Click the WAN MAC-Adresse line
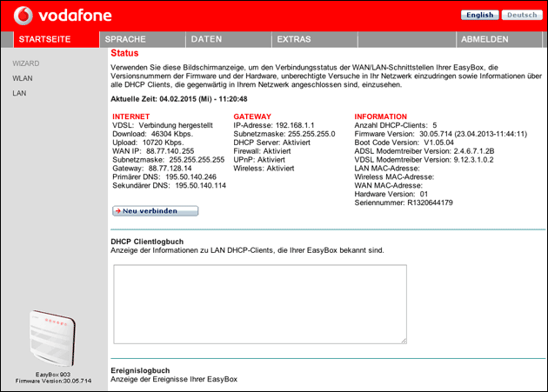Image resolution: width=548 pixels, height=392 pixels. coord(388,185)
